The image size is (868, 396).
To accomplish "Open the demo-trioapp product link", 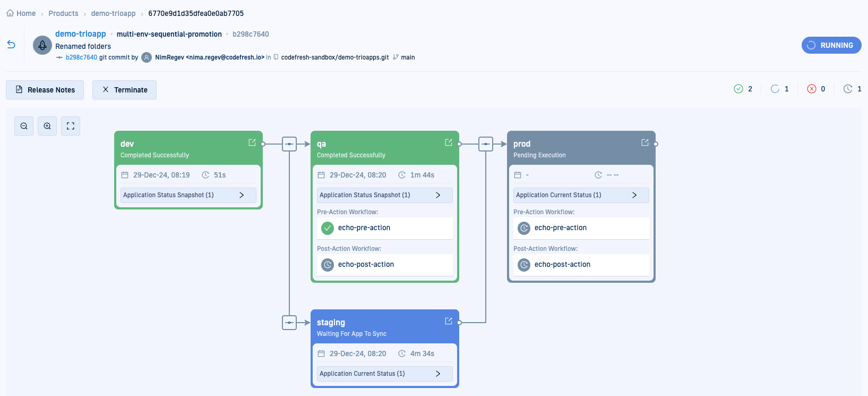I will click(x=81, y=34).
